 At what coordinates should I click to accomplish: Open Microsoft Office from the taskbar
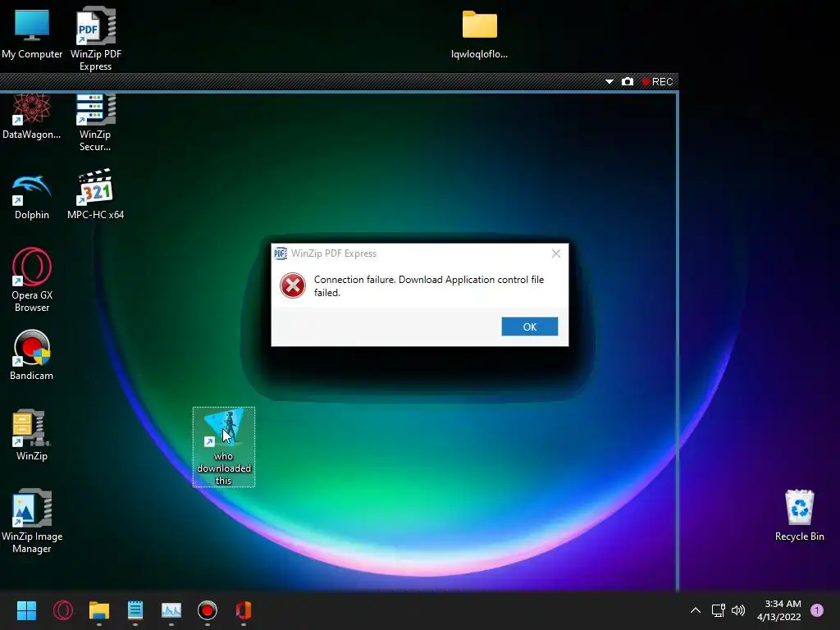(x=243, y=610)
